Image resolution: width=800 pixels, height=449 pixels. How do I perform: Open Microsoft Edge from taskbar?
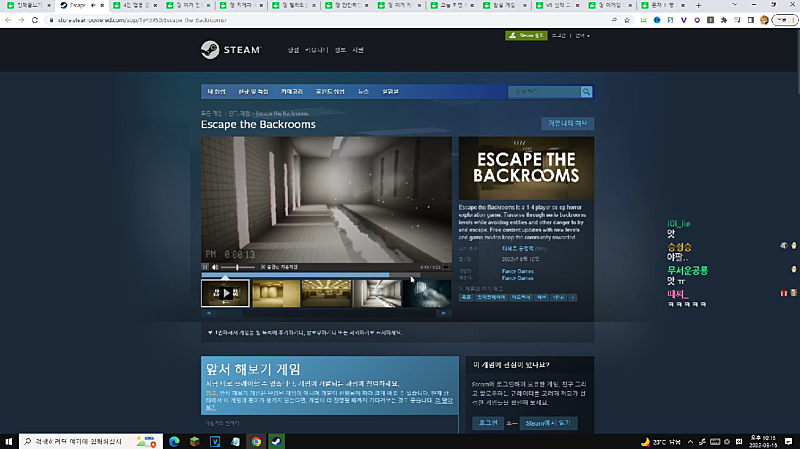(x=174, y=441)
